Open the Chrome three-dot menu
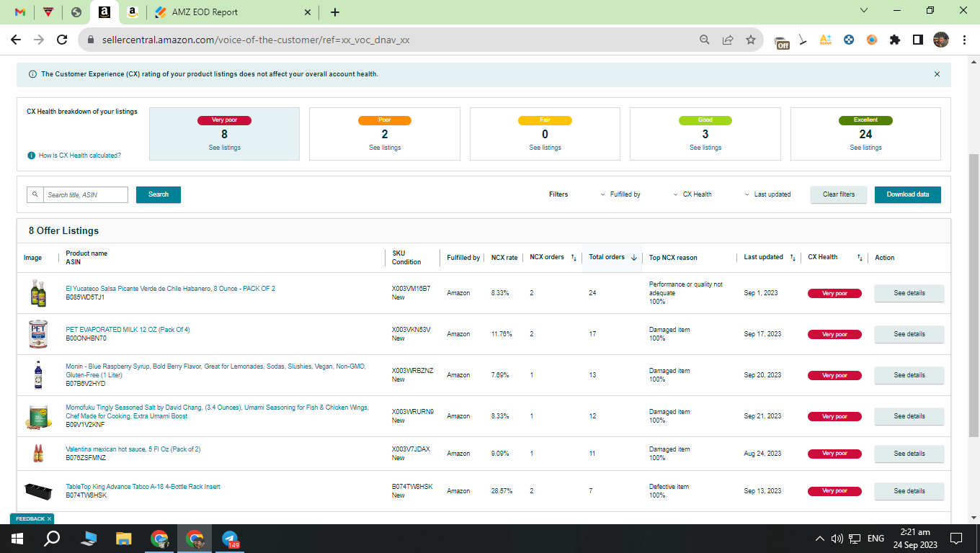The height and width of the screenshot is (553, 980). [964, 40]
